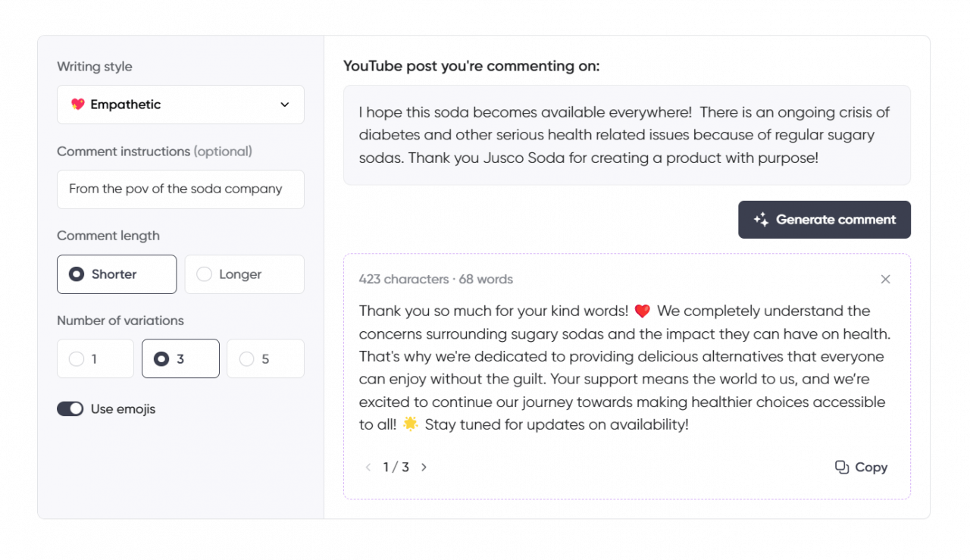Choose 1 variation
Image resolution: width=970 pixels, height=560 pixels.
[95, 359]
